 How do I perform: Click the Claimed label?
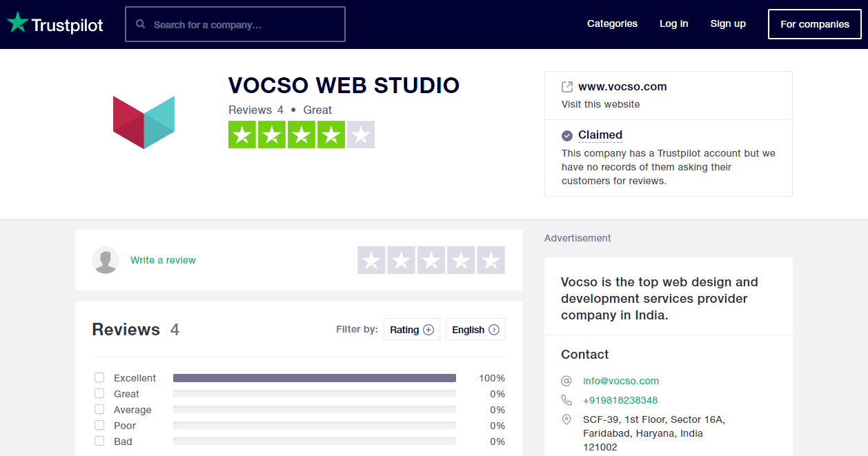point(600,135)
